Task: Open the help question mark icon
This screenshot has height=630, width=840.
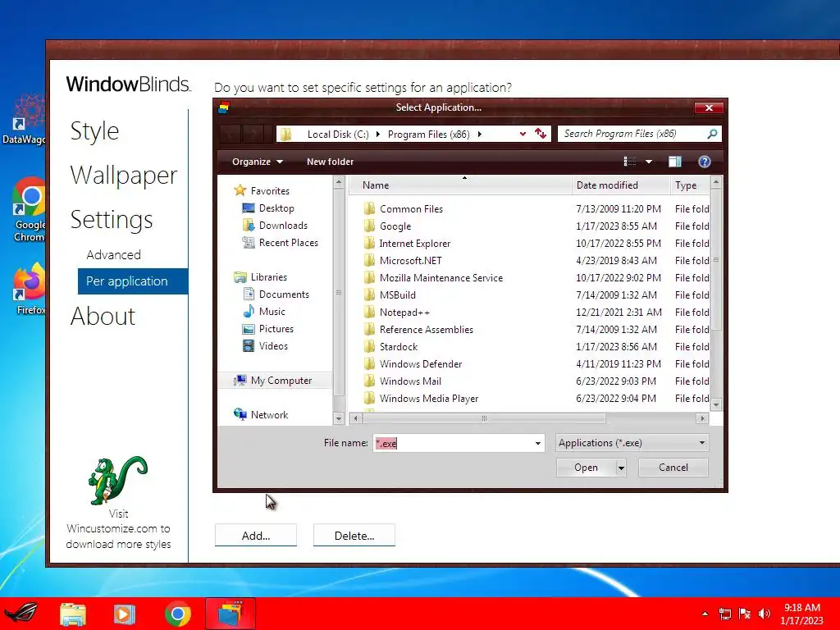Action: coord(705,162)
